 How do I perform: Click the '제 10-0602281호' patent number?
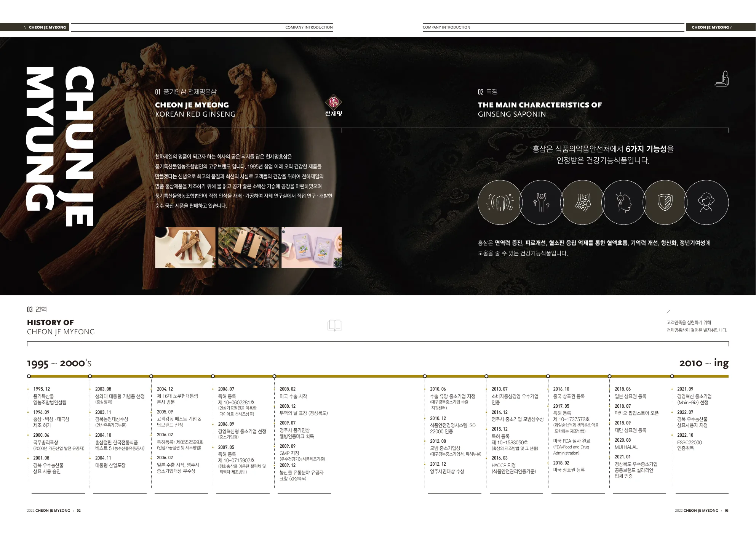pos(236,402)
